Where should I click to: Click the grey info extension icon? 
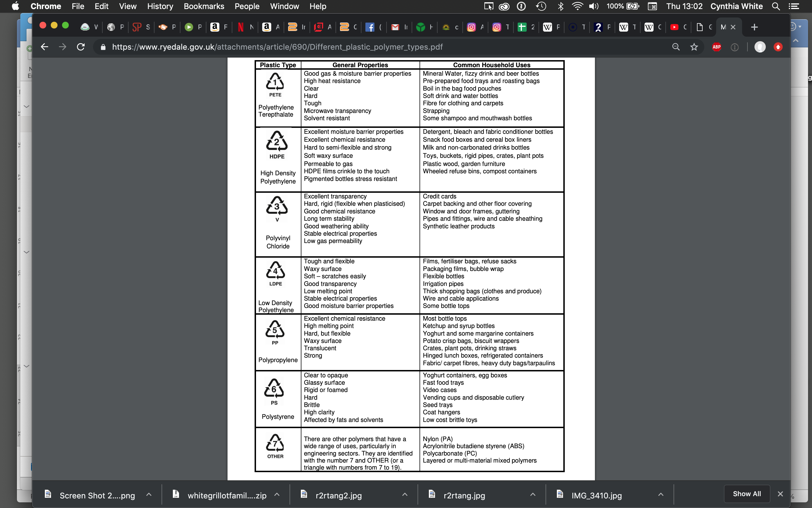(734, 47)
